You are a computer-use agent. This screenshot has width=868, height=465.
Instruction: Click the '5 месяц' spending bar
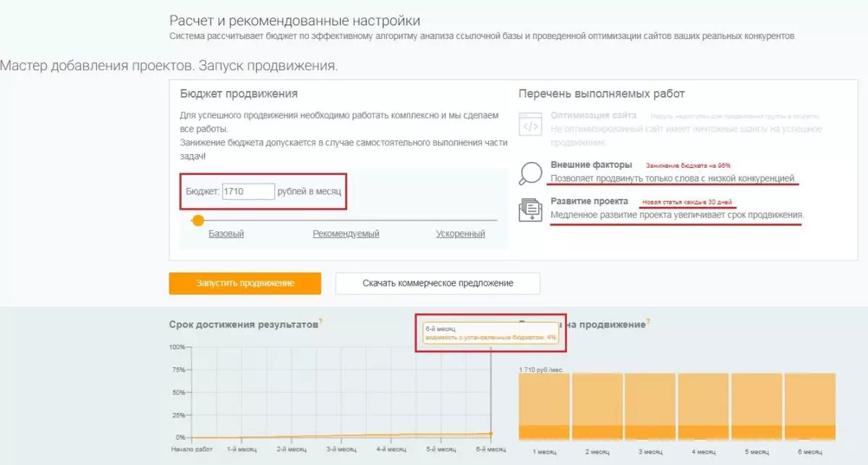757,406
